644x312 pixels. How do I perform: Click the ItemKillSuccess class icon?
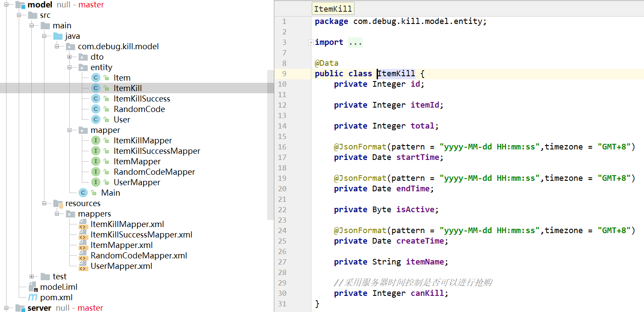tap(96, 98)
